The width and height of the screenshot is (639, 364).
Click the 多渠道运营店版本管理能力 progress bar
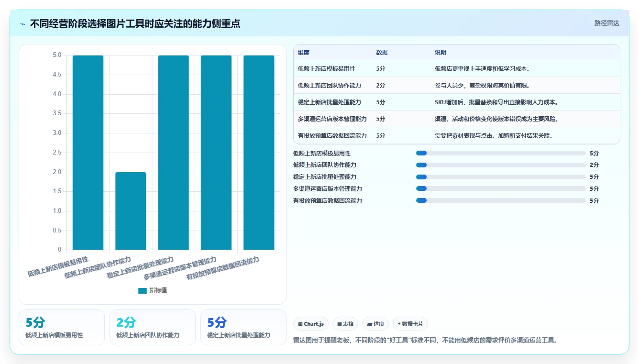[x=501, y=188]
